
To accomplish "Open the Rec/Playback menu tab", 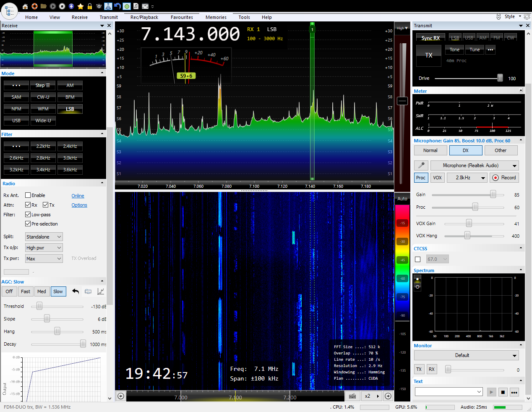I will [144, 17].
